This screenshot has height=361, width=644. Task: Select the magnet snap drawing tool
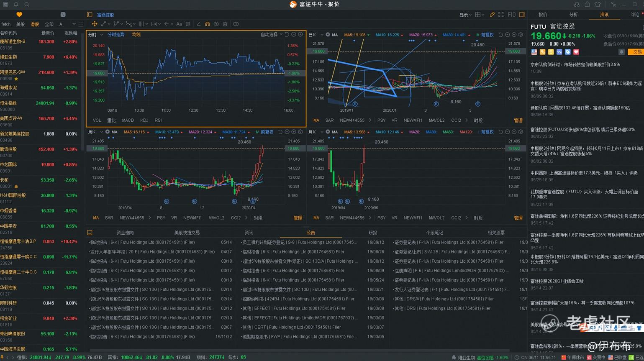tap(207, 24)
